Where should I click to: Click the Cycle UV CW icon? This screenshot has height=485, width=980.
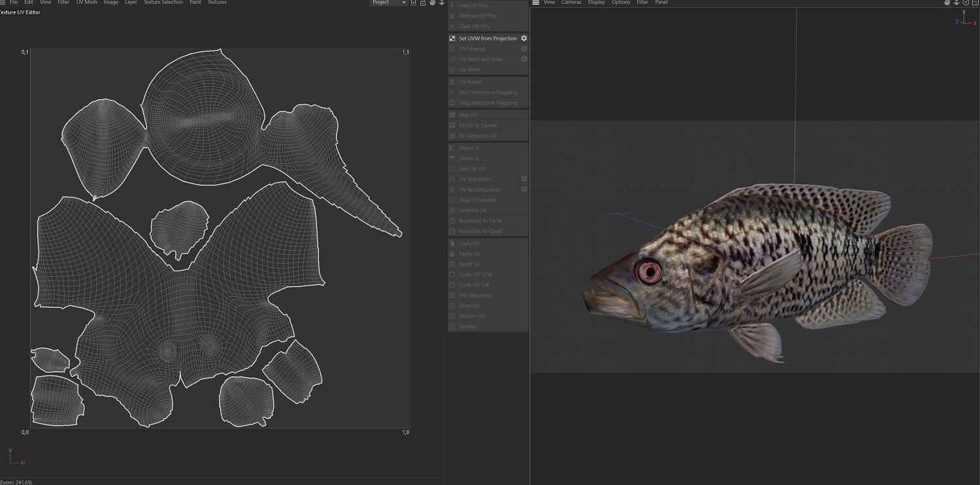click(452, 285)
